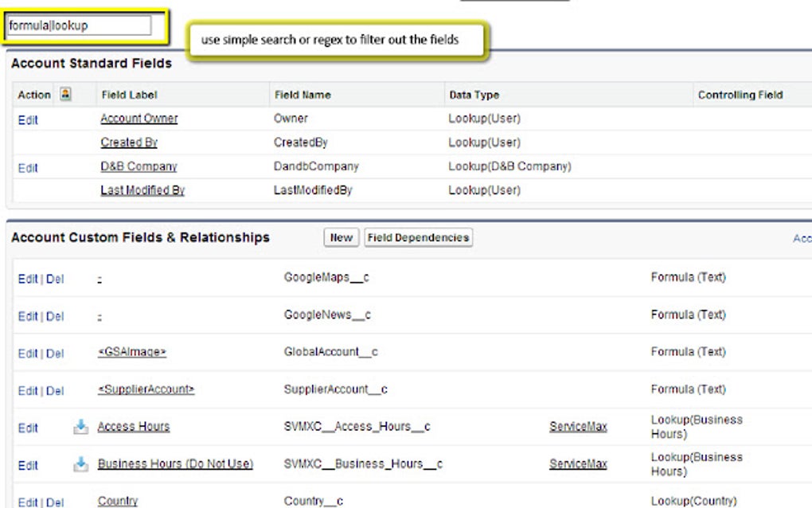Select the DandbCompany field name cell
812x508 pixels.
tap(316, 166)
